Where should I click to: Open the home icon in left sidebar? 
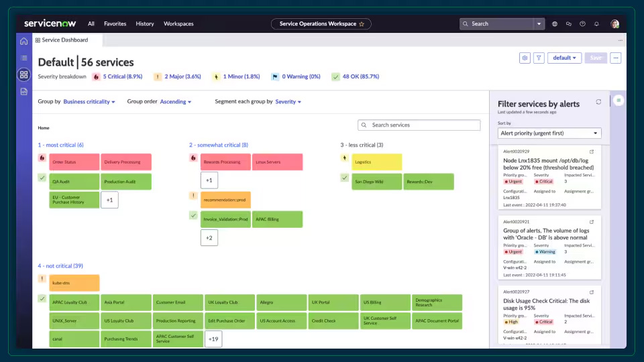[x=24, y=41]
